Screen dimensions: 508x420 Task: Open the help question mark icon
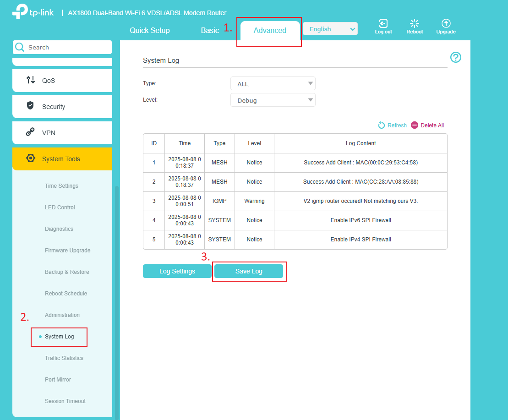tap(455, 57)
